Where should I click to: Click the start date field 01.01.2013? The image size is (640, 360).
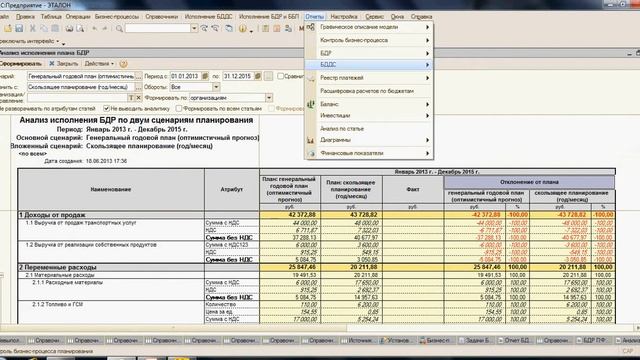pos(186,76)
